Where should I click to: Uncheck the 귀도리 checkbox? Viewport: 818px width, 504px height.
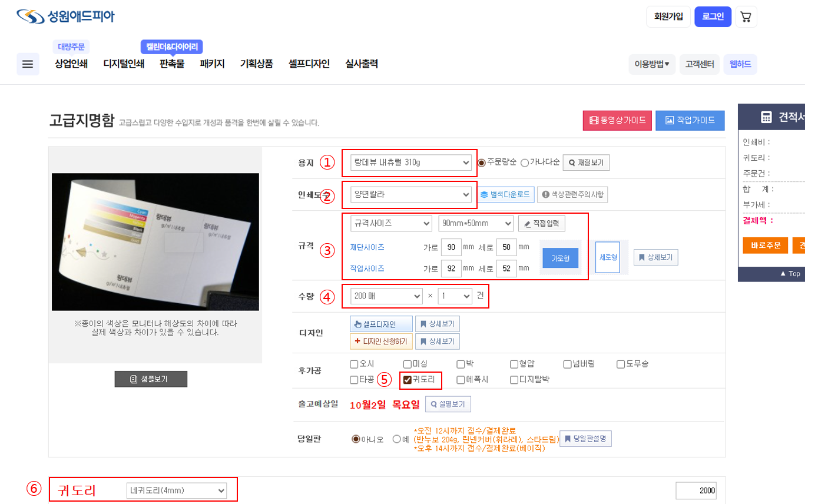(x=408, y=380)
